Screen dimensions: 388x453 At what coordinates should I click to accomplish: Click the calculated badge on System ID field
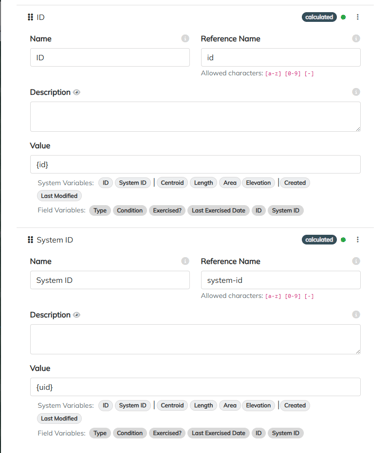pyautogui.click(x=319, y=240)
